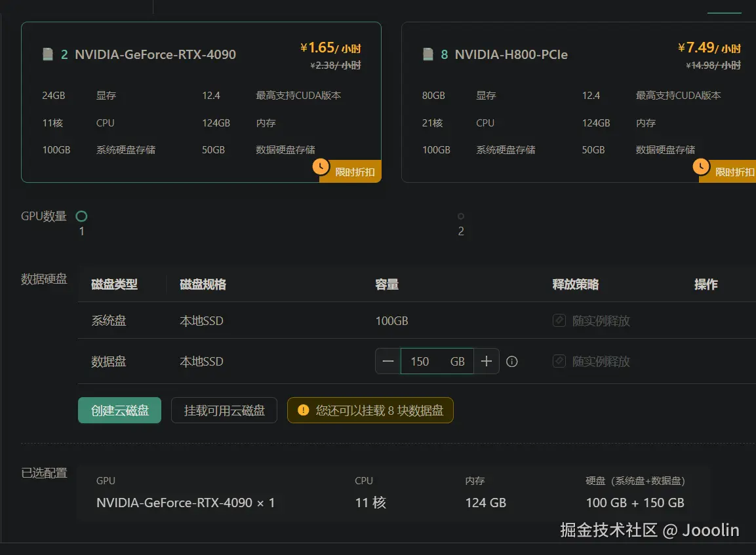Click the 本地SSD cell in 数据盘 row
Viewport: 756px width, 555px height.
coord(201,361)
